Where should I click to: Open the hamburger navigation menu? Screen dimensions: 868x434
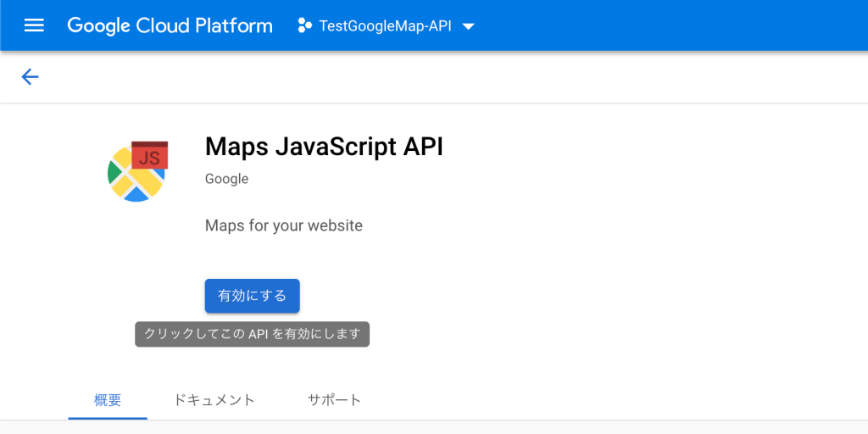(x=34, y=25)
